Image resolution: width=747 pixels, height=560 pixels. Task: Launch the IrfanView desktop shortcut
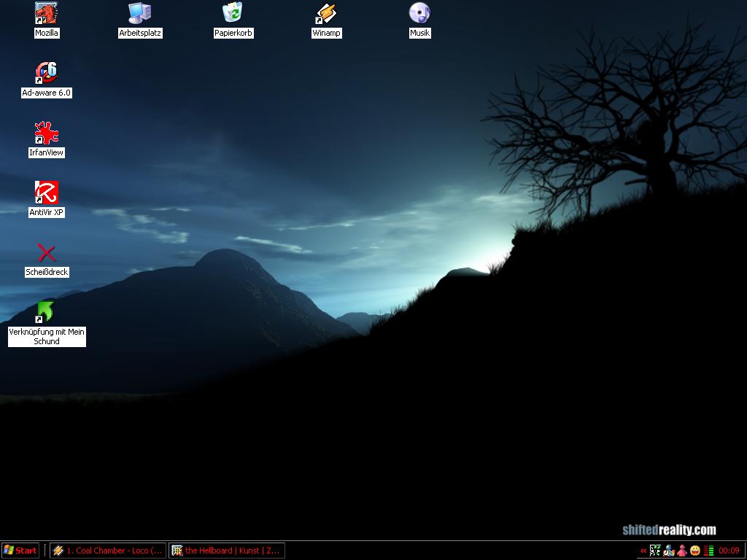pos(46,133)
